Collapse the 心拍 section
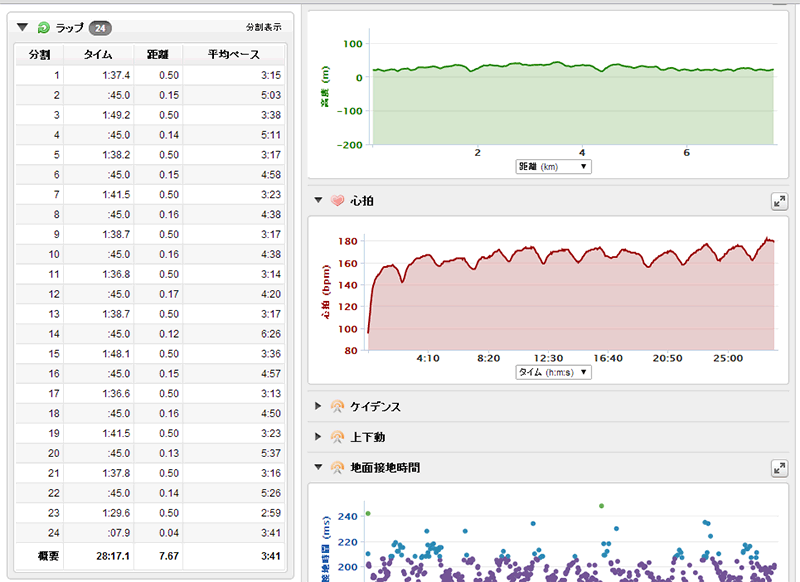800x582 pixels. pyautogui.click(x=319, y=201)
